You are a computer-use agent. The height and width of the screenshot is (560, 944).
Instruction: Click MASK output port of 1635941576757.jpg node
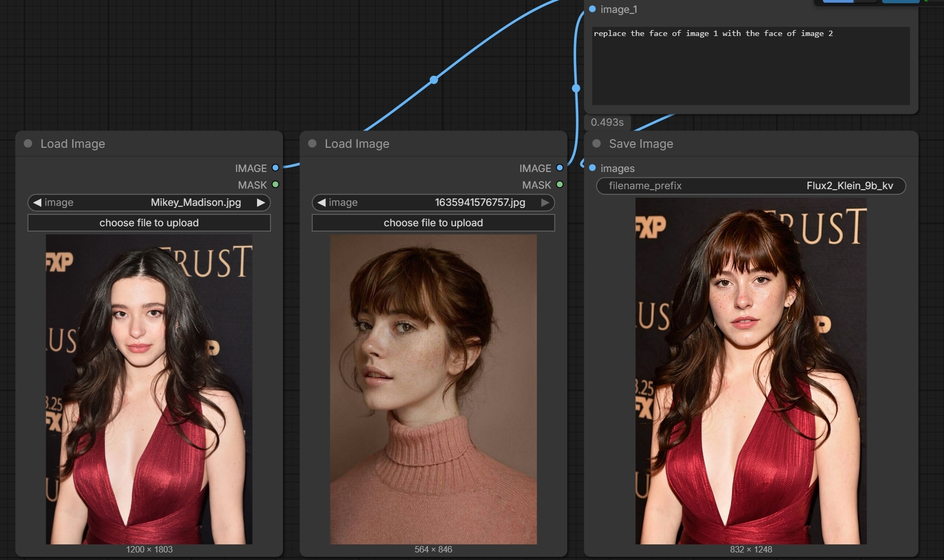[559, 184]
